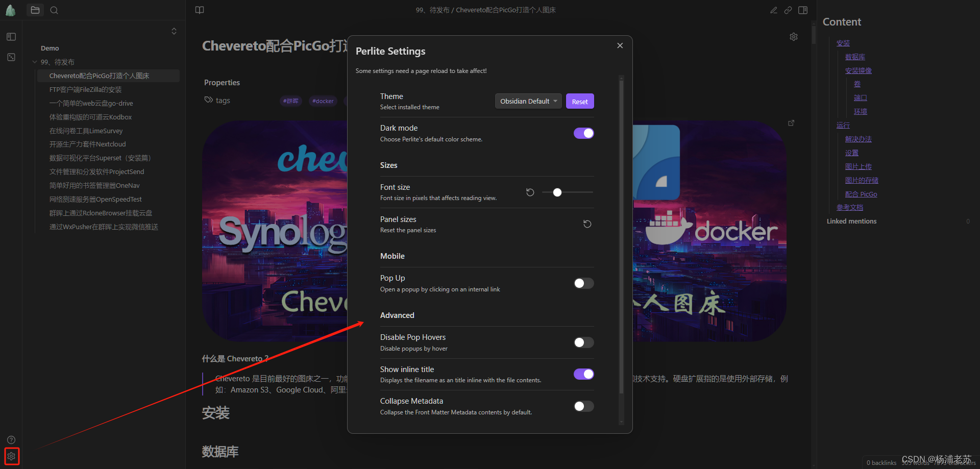980x469 pixels.
Task: Open the file explorer folder icon
Action: pyautogui.click(x=35, y=10)
